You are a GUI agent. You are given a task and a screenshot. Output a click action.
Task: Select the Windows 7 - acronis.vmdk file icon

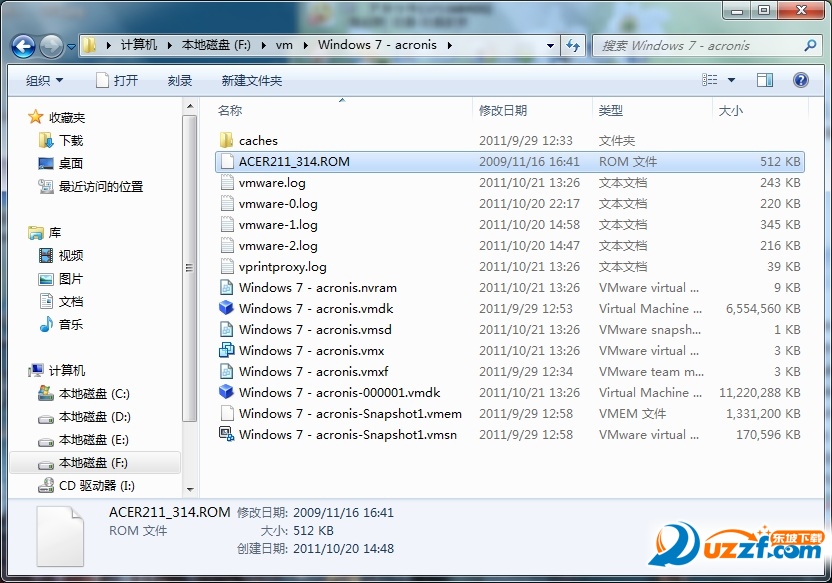click(227, 309)
